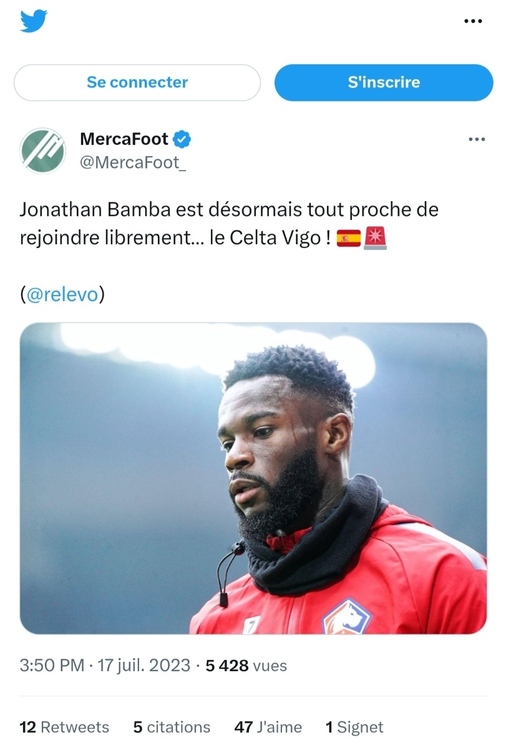
Task: Click the S'inscrire button
Action: pyautogui.click(x=384, y=82)
